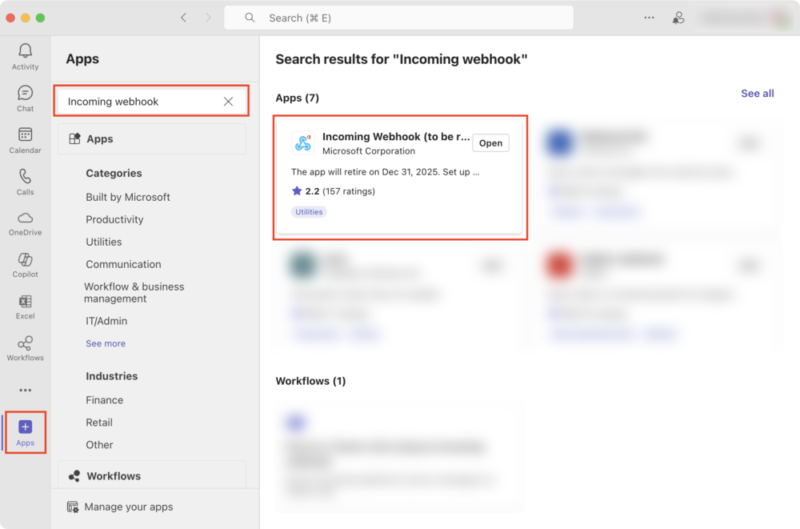Filter by Built by Microsoft
Image resolution: width=800 pixels, height=529 pixels.
pyautogui.click(x=128, y=197)
